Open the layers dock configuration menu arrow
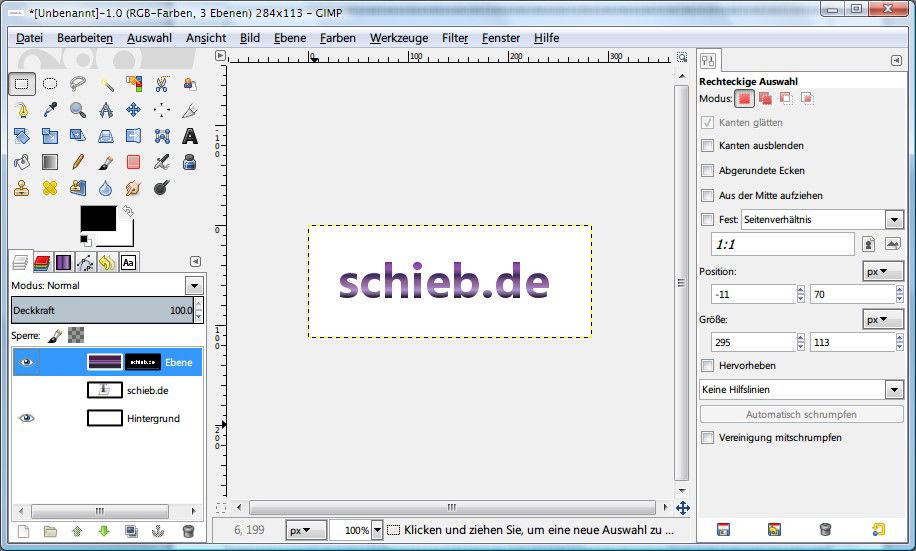The image size is (916, 551). [196, 262]
